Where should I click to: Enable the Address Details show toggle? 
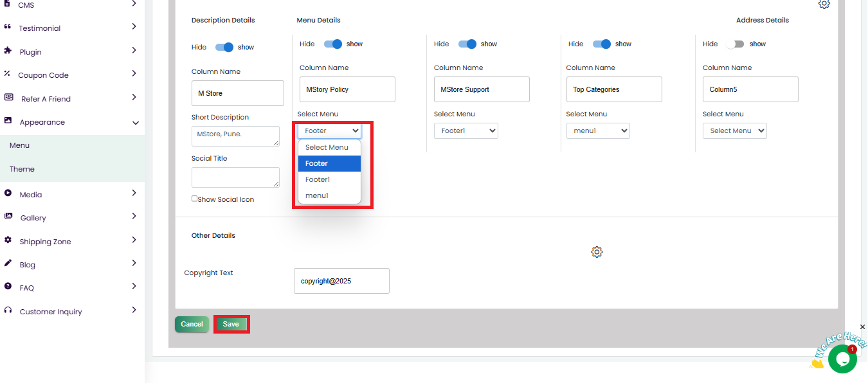point(735,44)
